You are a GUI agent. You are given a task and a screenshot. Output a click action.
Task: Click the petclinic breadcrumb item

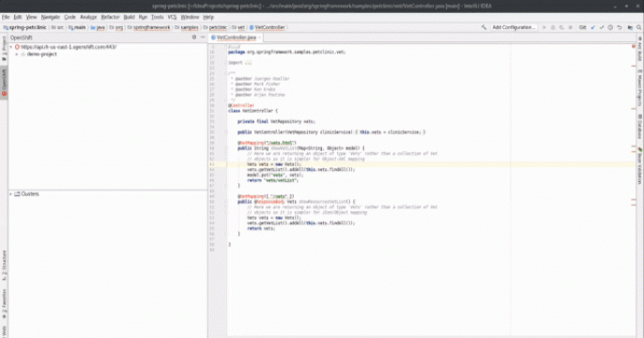point(215,27)
